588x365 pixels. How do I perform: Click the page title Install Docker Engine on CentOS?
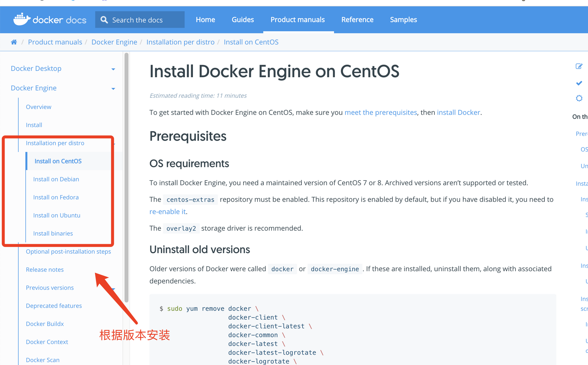[274, 71]
